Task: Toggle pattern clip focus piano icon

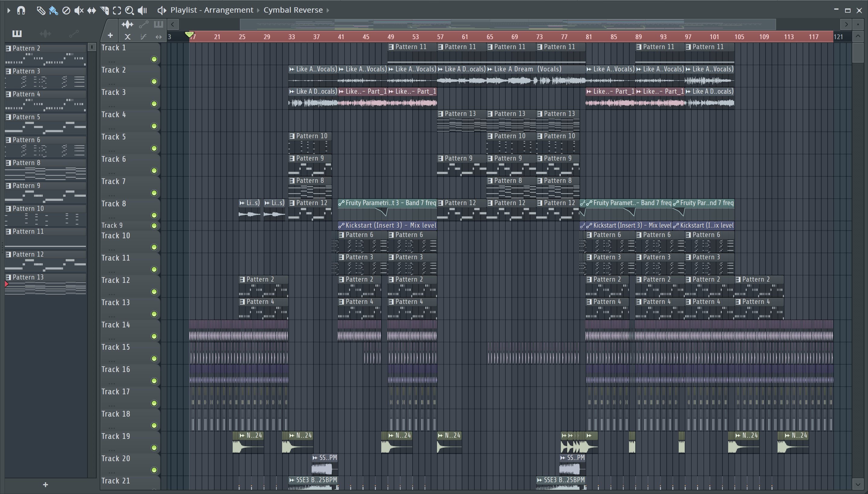Action: 159,24
